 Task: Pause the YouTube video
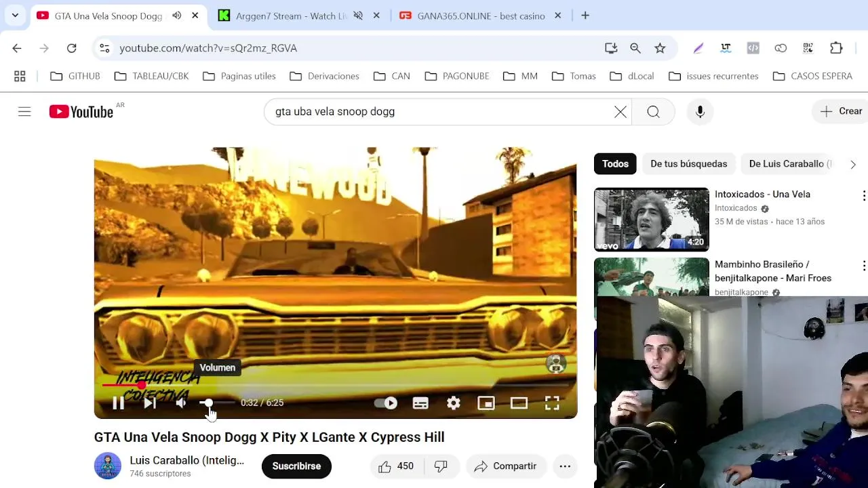(x=118, y=403)
